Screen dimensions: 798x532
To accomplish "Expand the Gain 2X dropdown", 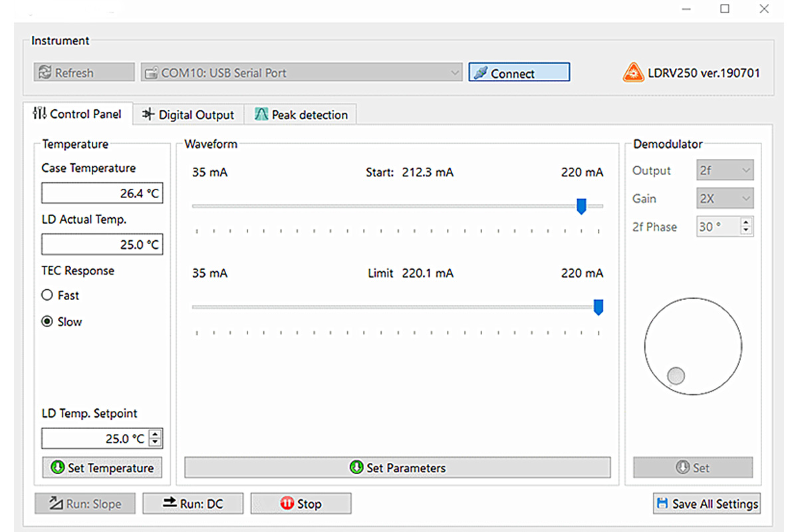I will coord(725,199).
